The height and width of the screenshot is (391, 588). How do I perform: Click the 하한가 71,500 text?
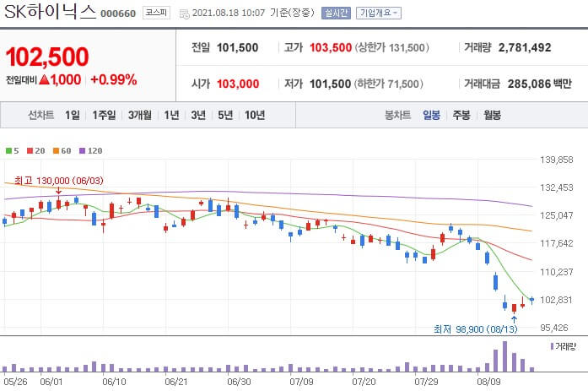(x=389, y=84)
